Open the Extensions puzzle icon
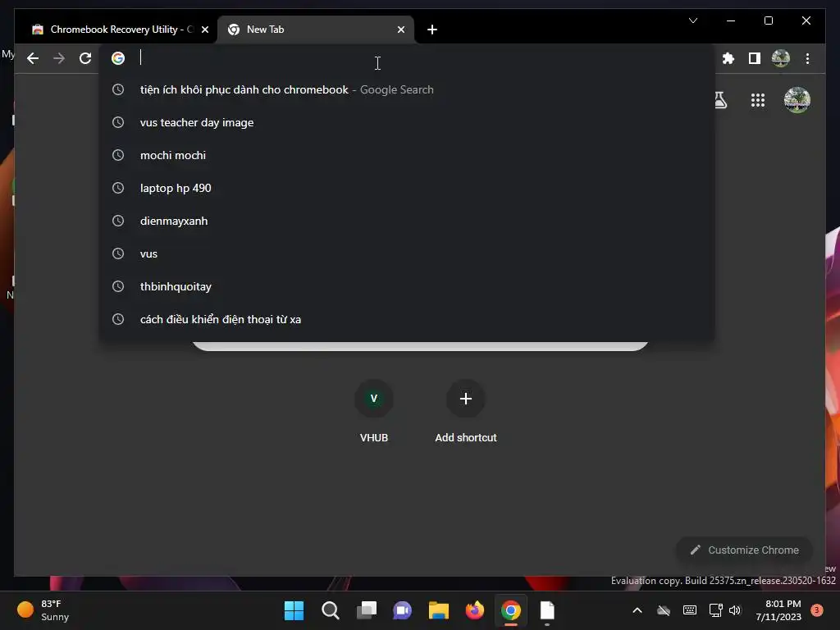This screenshot has height=630, width=840. pos(728,58)
